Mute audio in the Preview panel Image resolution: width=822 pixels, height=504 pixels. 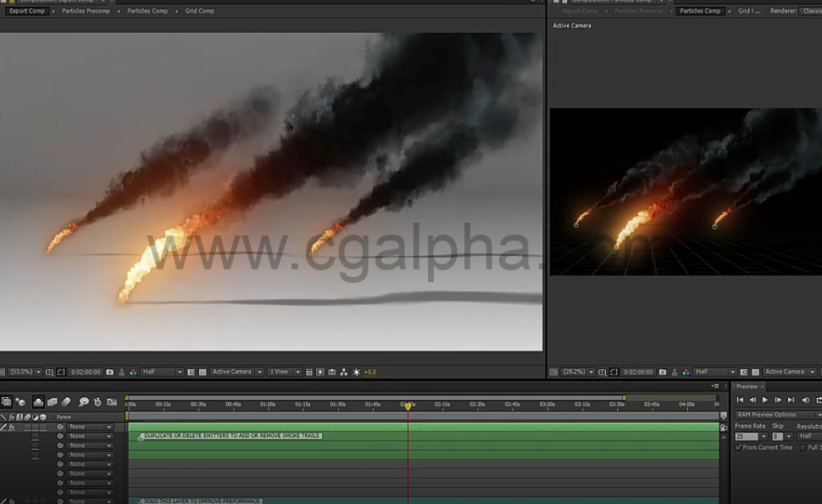pyautogui.click(x=805, y=400)
